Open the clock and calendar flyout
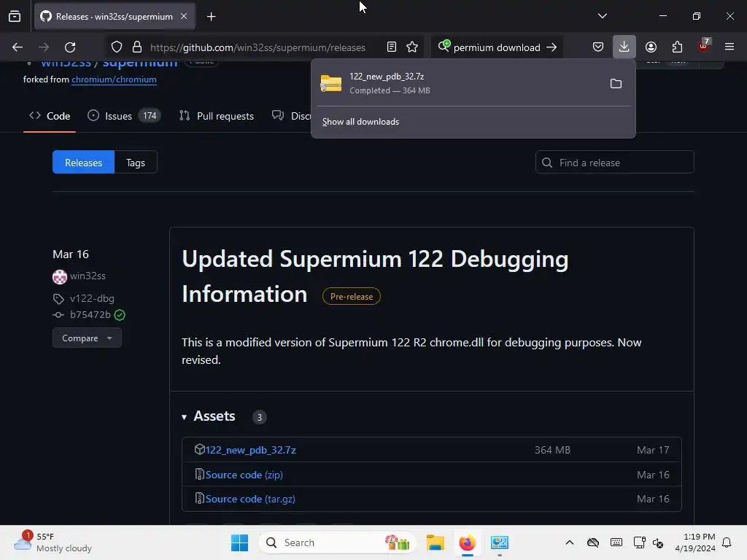 coord(695,542)
